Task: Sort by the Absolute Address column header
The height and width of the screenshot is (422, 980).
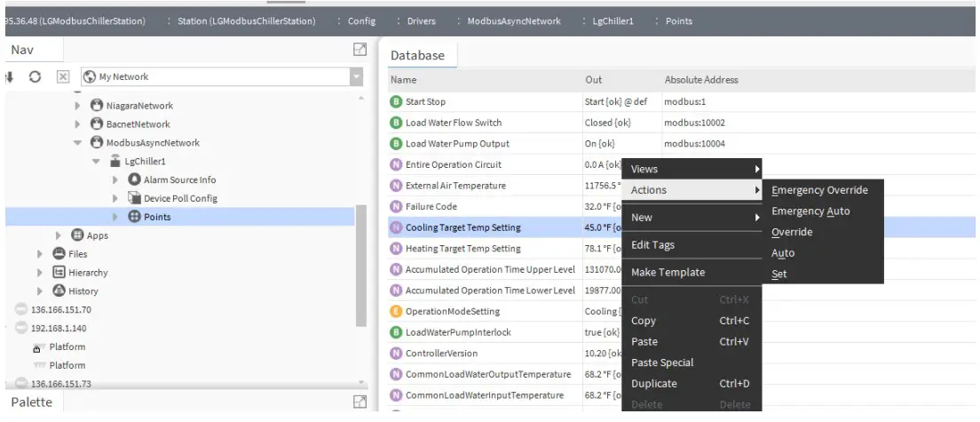Action: tap(701, 80)
